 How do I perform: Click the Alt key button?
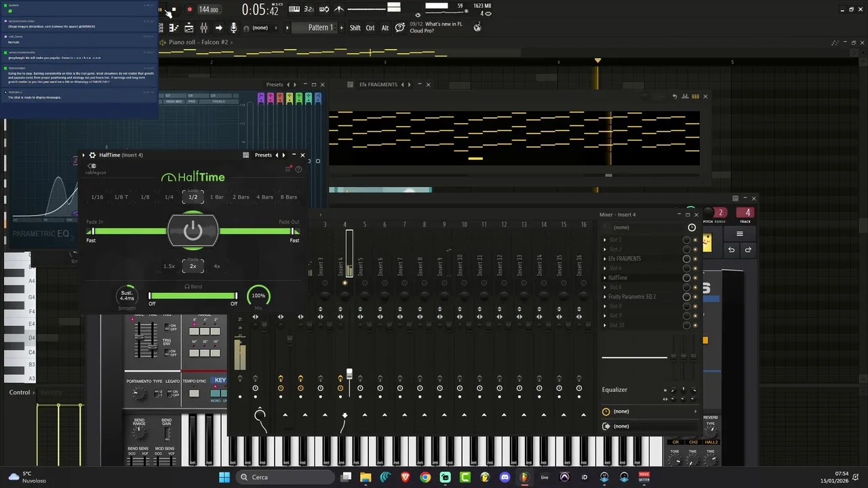[x=385, y=28]
